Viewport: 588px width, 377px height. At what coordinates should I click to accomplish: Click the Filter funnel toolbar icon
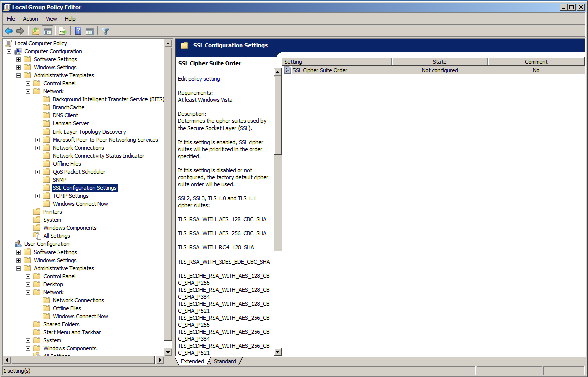tap(106, 31)
